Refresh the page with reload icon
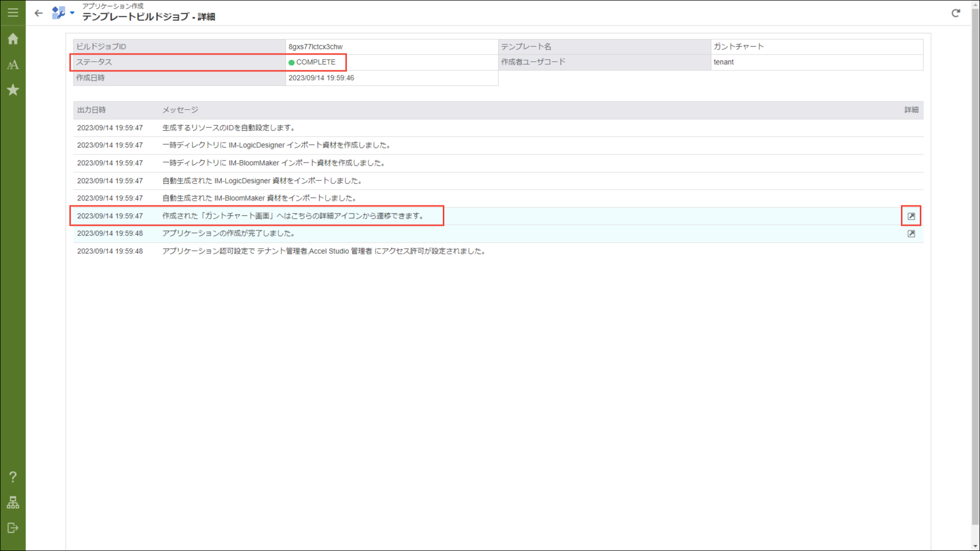The width and height of the screenshot is (980, 551). pos(956,13)
